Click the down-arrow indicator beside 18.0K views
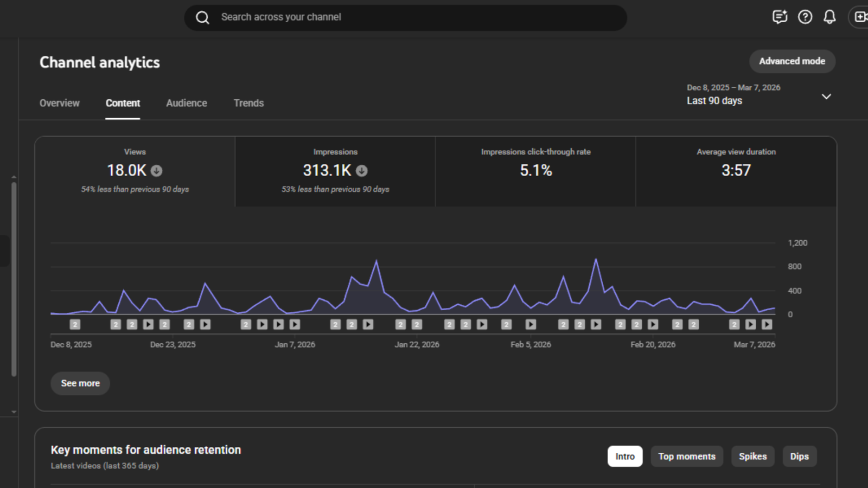 [x=157, y=171]
